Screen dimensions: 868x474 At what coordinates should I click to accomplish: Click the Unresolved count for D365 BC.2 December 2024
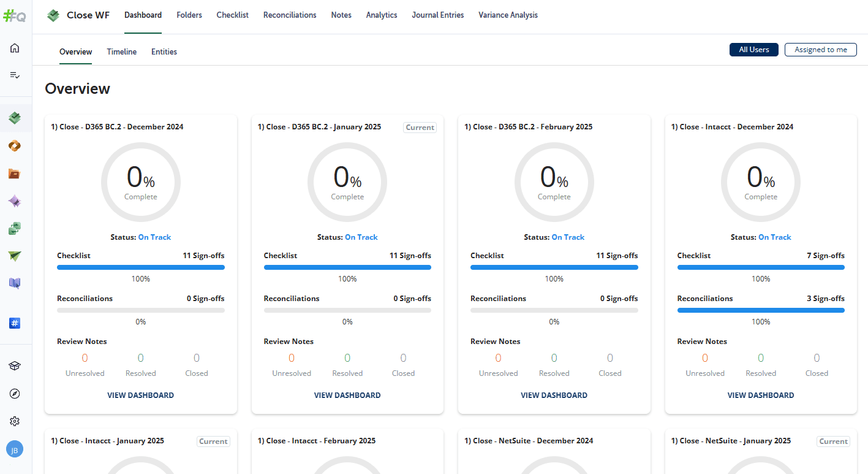coord(85,358)
